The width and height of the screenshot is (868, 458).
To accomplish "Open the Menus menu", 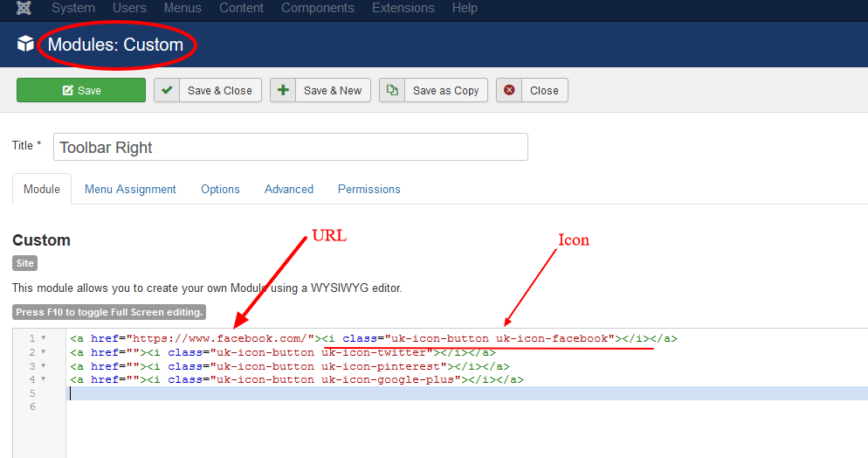I will [x=183, y=8].
